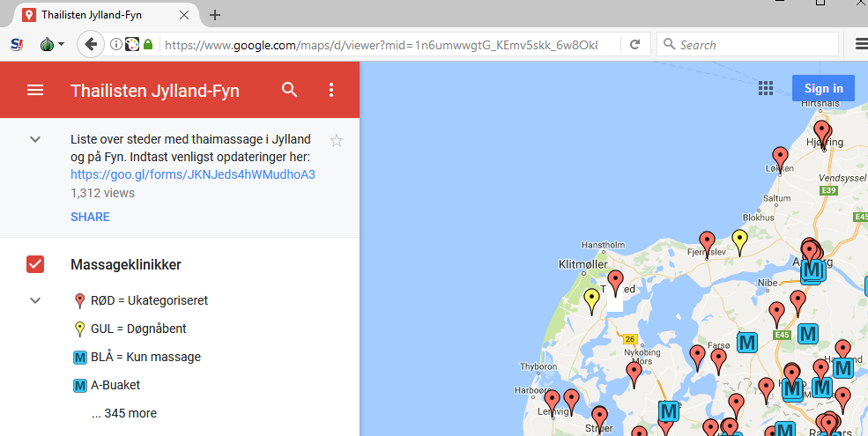Click the blue M marker at Aalborg
Screen dimensions: 868x436
click(812, 270)
